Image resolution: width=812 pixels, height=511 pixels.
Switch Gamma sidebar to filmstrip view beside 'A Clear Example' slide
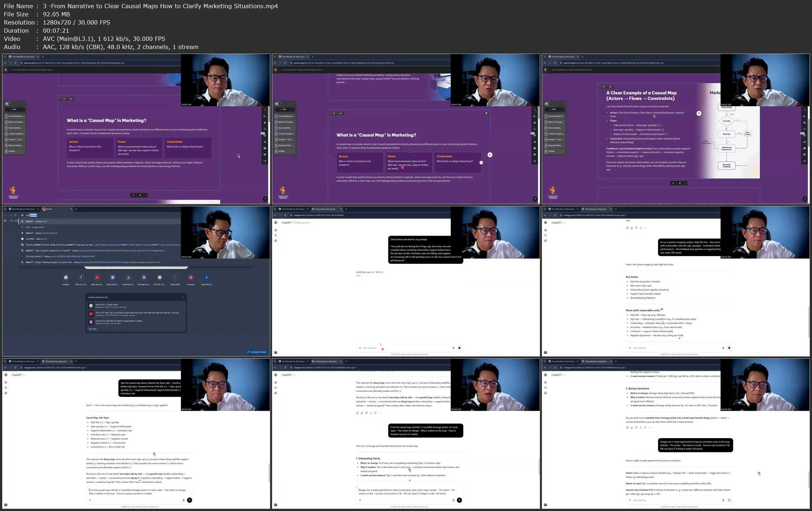(546, 104)
